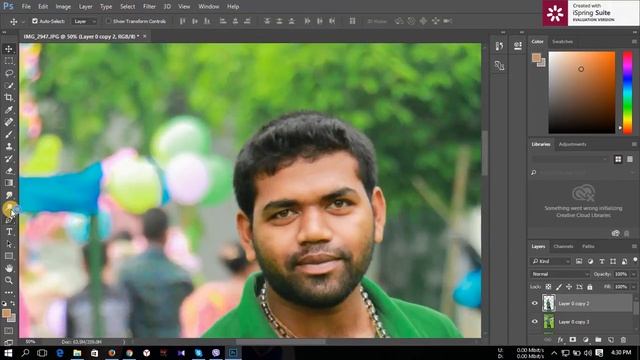Filter layers by type layer icon
Viewport: 640px width, 360px height.
(x=602, y=261)
